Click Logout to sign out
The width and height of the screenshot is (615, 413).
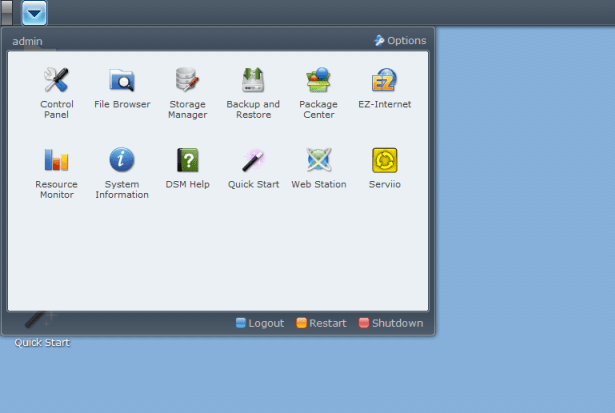click(260, 323)
